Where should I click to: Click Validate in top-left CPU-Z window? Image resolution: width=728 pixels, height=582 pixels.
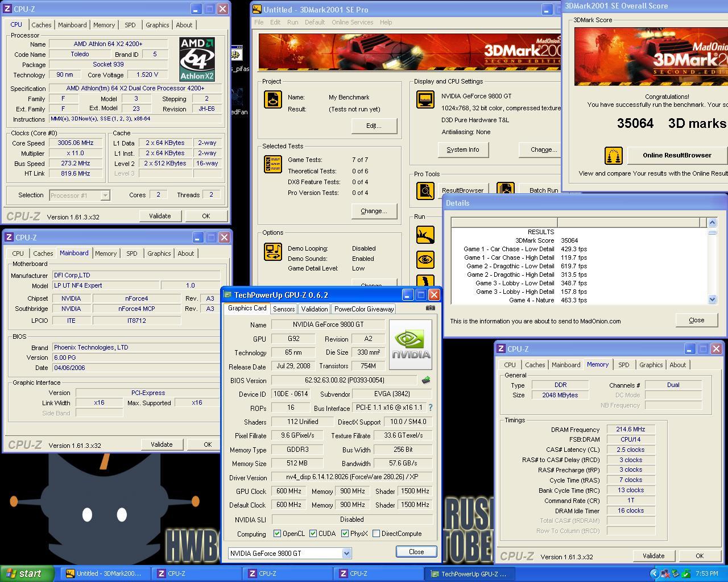160,216
